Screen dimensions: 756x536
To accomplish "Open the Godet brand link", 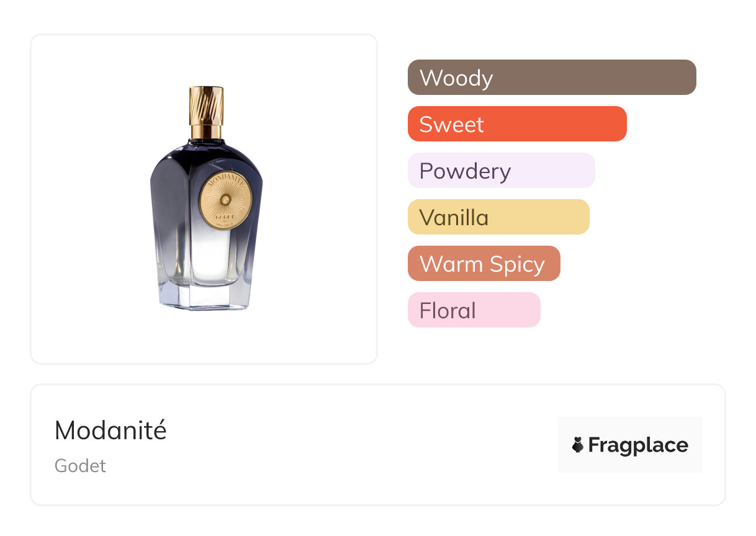I will coord(80,466).
